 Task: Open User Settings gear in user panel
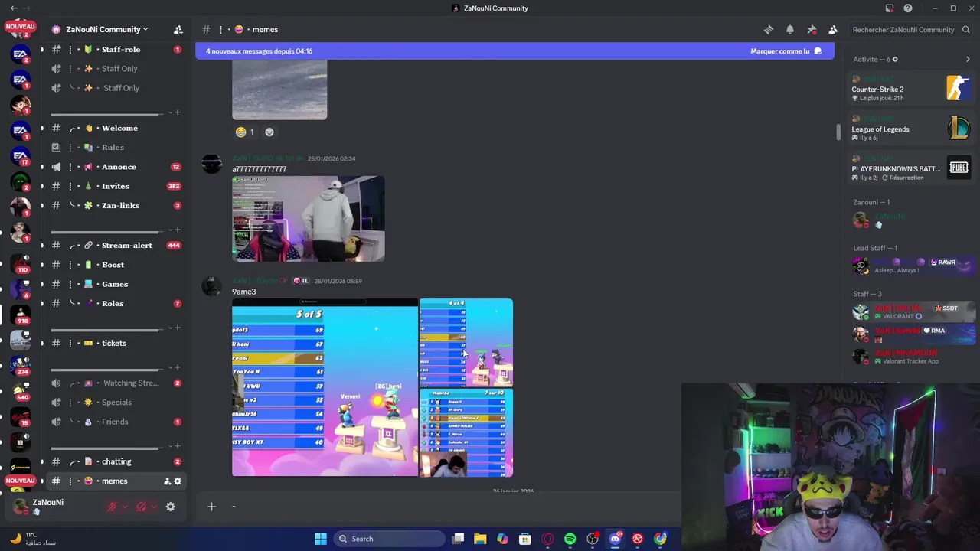[x=170, y=507]
